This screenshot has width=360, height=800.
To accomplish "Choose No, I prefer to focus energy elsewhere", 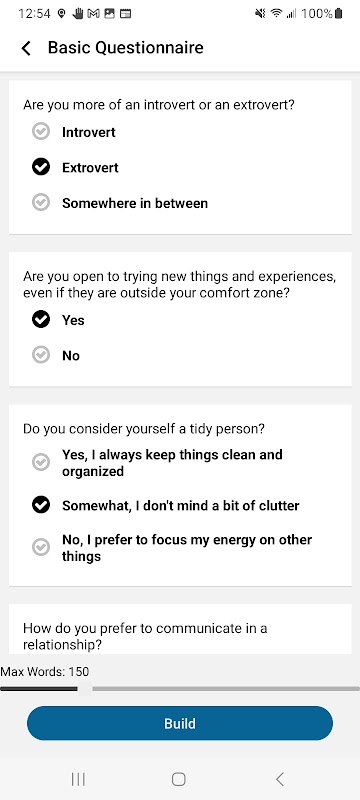I will [172, 547].
